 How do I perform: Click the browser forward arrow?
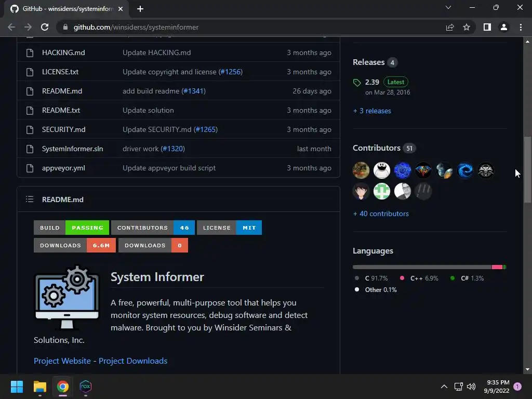(x=28, y=27)
